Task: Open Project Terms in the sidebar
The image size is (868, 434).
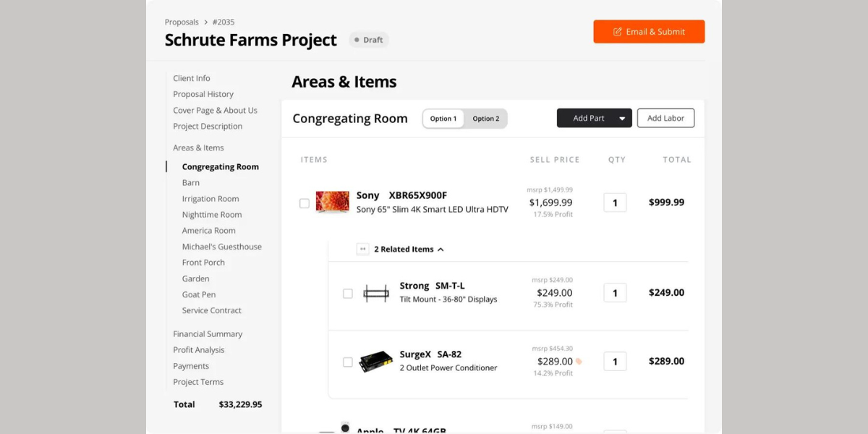Action: coord(198,381)
